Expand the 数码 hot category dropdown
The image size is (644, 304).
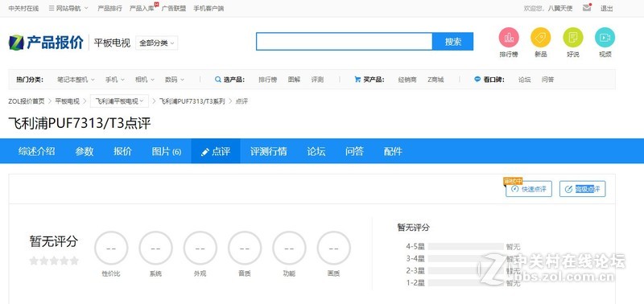[x=175, y=80]
